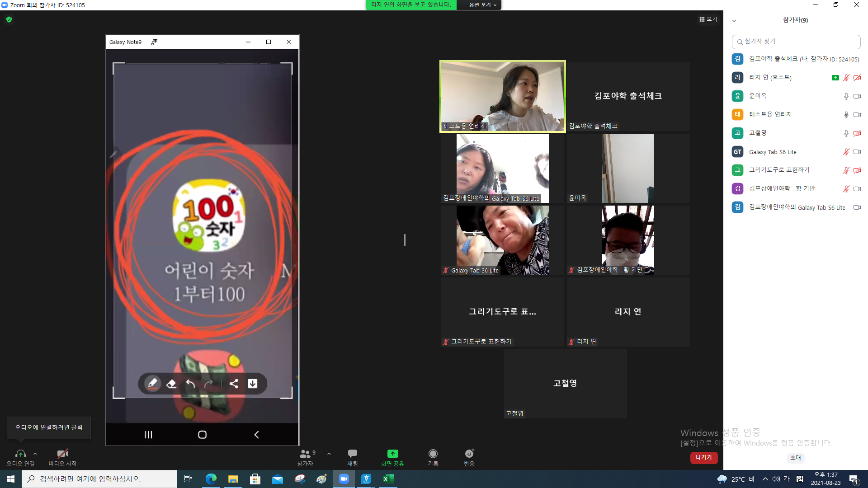Select 고철영 in participant list
Image resolution: width=868 pixels, height=488 pixels.
click(x=796, y=133)
